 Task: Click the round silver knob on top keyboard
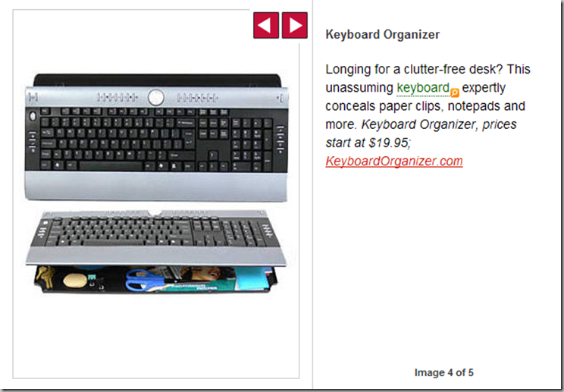[x=155, y=98]
